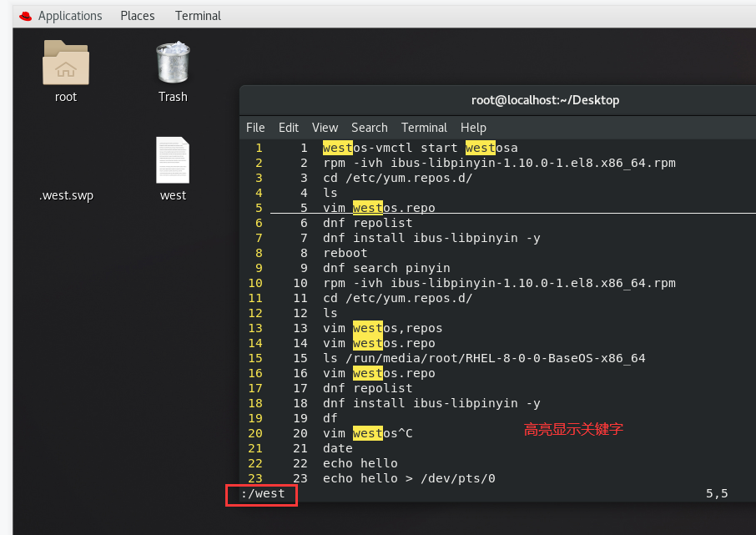The image size is (756, 535).
Task: Open the Places menu
Action: point(137,15)
